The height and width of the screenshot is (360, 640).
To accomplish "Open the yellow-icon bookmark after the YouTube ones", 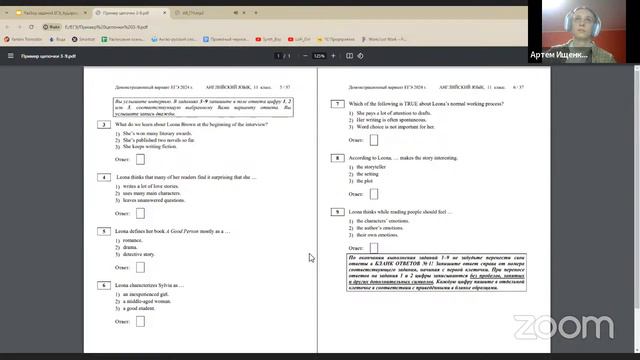I will pos(336,39).
